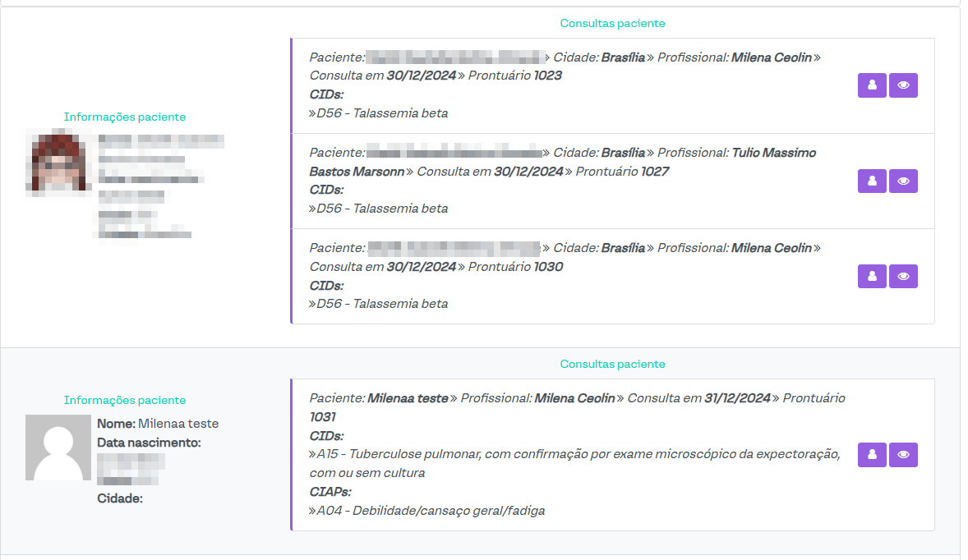Show consultation 1030 using the eye icon

point(903,277)
